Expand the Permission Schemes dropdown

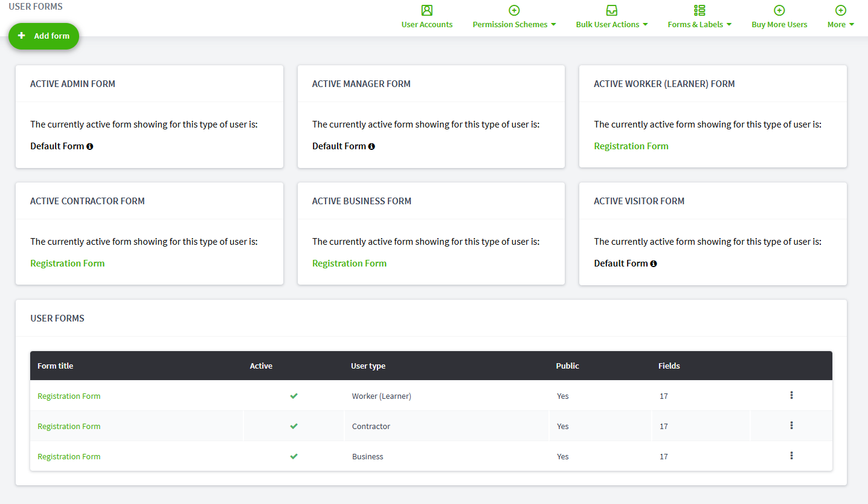pos(514,24)
